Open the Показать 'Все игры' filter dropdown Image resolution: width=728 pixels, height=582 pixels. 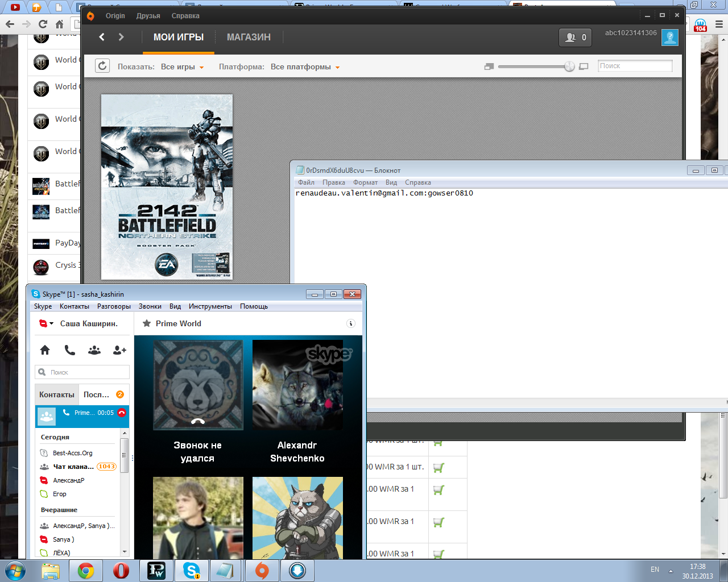point(182,67)
